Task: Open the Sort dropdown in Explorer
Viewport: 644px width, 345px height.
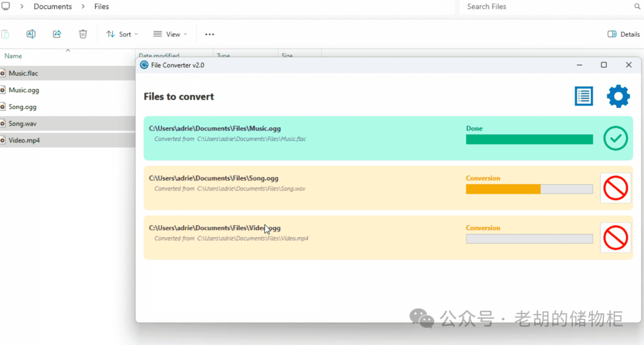Action: 122,34
